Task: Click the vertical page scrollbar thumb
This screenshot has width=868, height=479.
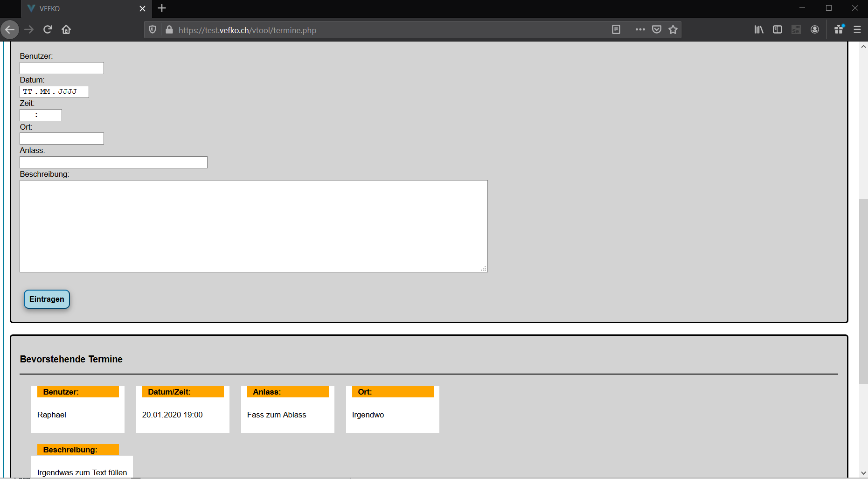Action: tap(863, 291)
